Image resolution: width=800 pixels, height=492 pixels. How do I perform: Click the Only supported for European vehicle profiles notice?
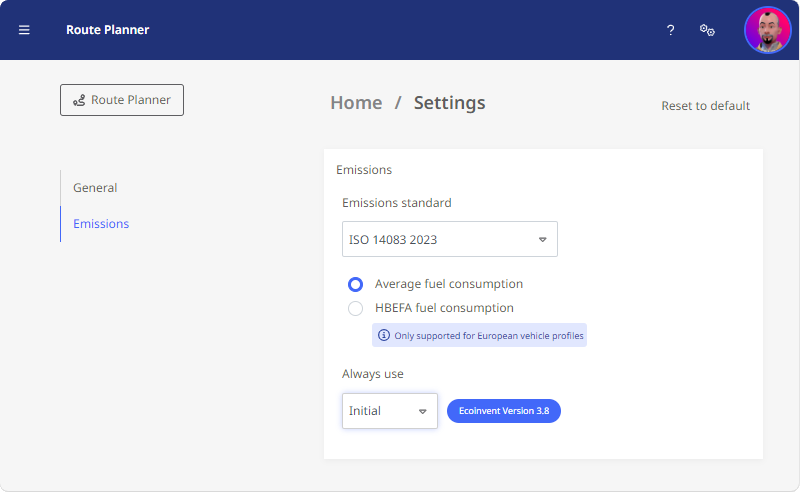[479, 335]
